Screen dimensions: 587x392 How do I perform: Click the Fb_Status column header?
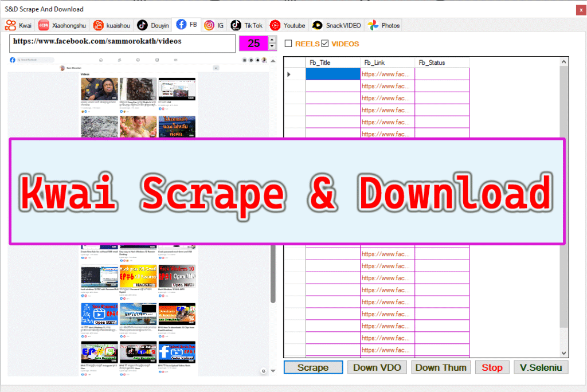[x=442, y=62]
